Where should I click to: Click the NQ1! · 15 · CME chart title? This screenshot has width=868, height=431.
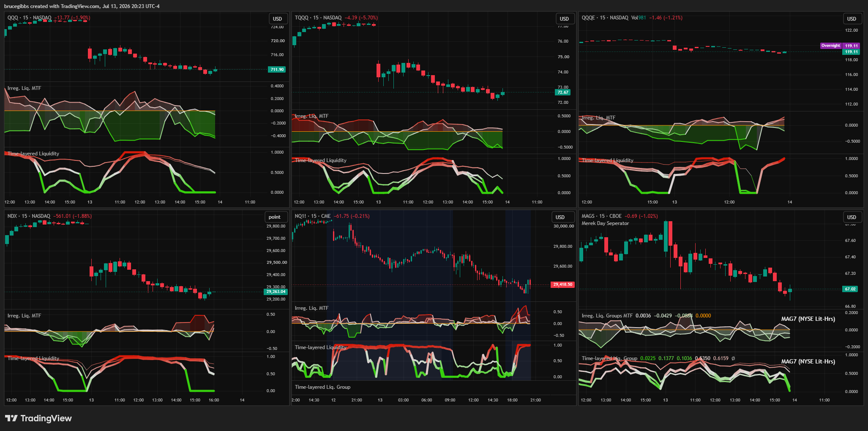[x=313, y=216]
